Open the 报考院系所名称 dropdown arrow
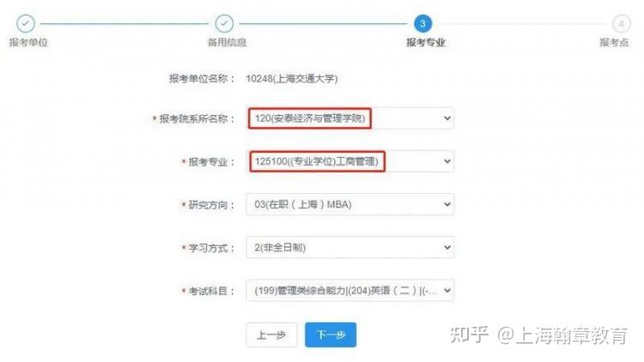 447,118
